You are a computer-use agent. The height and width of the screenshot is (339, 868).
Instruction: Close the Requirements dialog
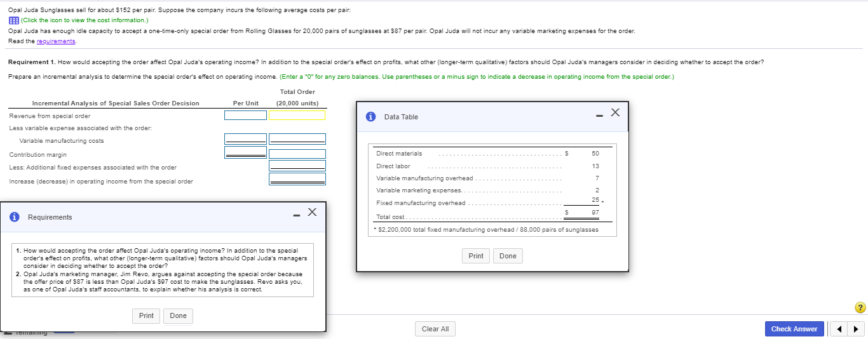pyautogui.click(x=311, y=211)
